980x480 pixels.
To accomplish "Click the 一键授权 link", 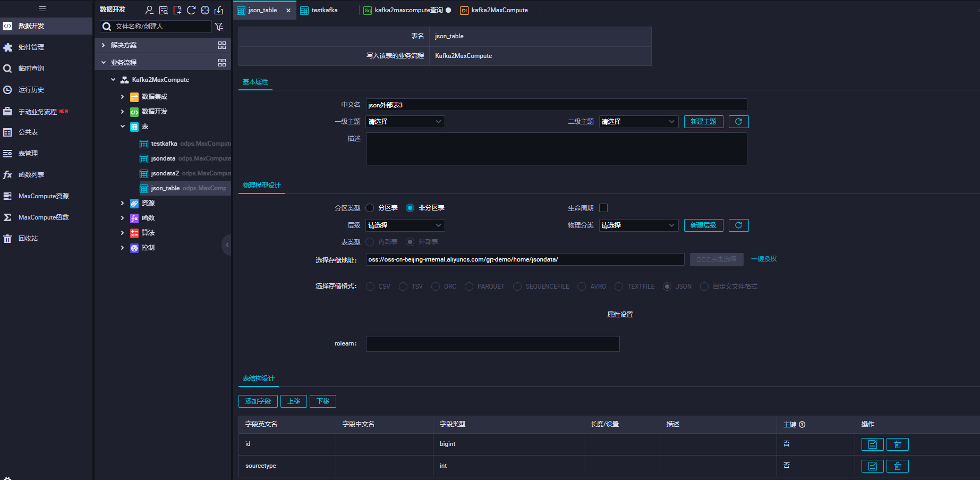I will pyautogui.click(x=763, y=259).
